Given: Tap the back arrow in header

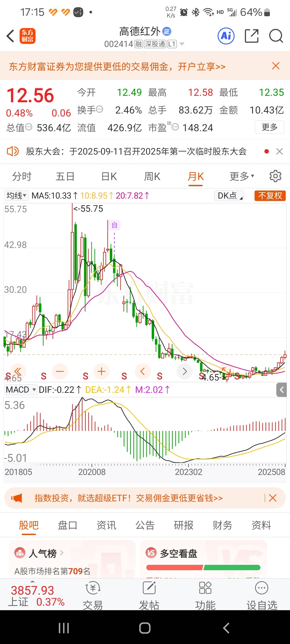Looking at the screenshot, I should (10, 36).
